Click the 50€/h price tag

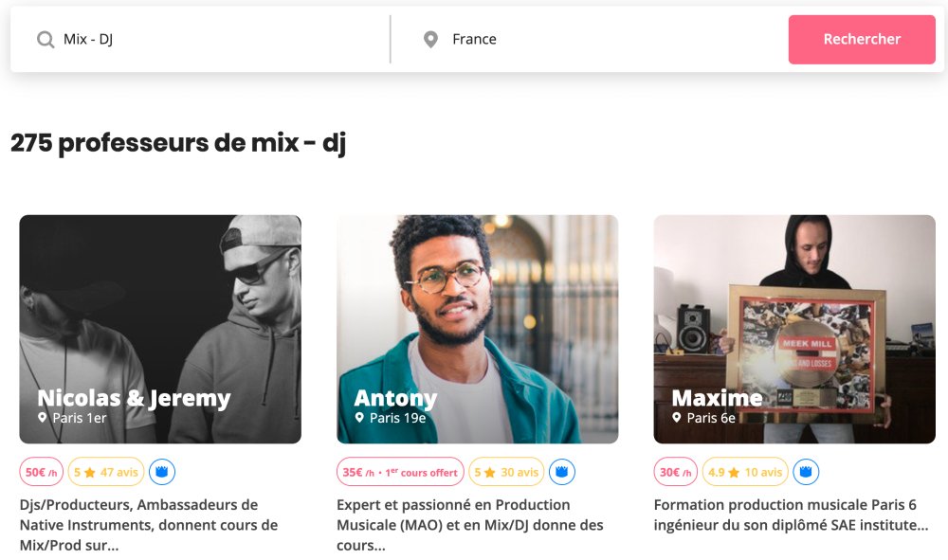42,472
